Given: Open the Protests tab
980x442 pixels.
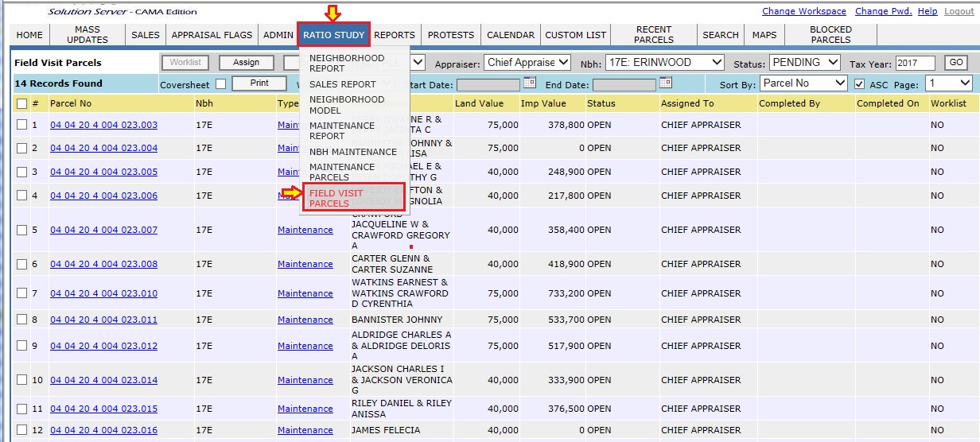Looking at the screenshot, I should click(x=450, y=35).
